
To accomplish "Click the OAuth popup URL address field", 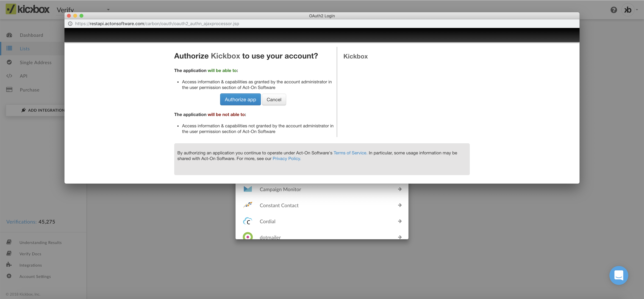I will pyautogui.click(x=157, y=24).
